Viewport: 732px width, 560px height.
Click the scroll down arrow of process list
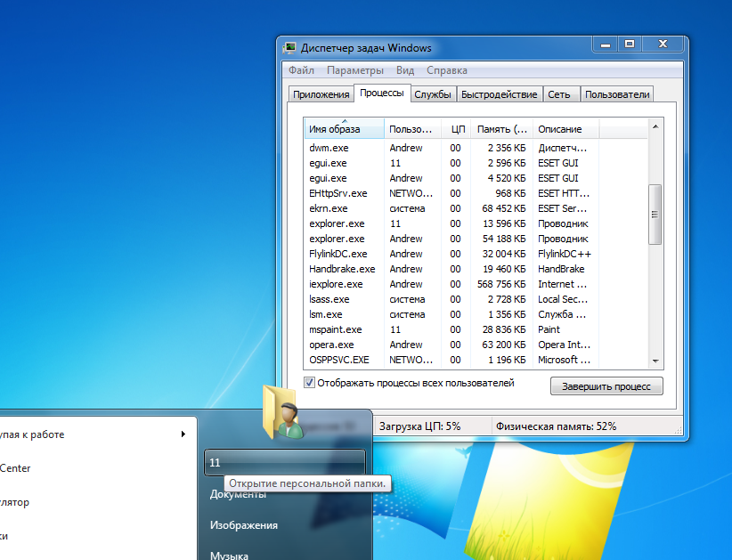pyautogui.click(x=655, y=361)
